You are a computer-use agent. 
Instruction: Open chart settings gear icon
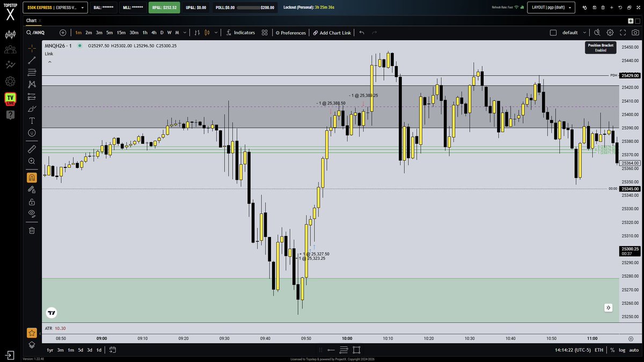tap(610, 33)
